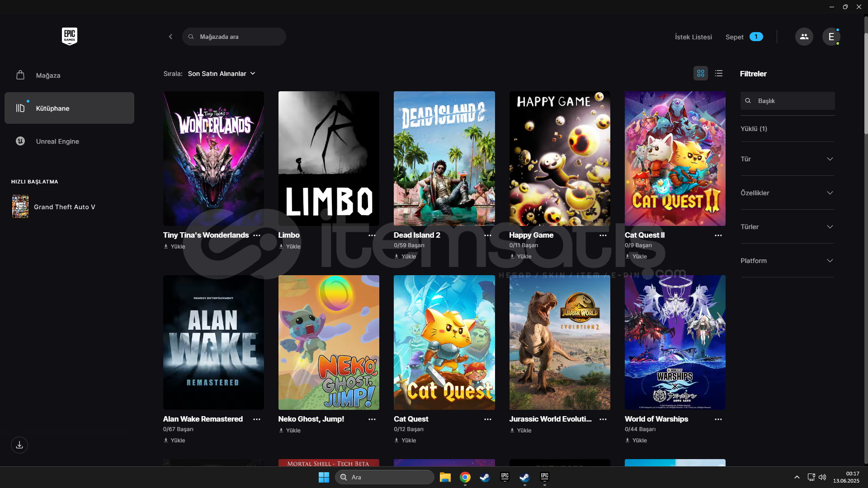Select Kütüphane in the sidebar

(69, 108)
